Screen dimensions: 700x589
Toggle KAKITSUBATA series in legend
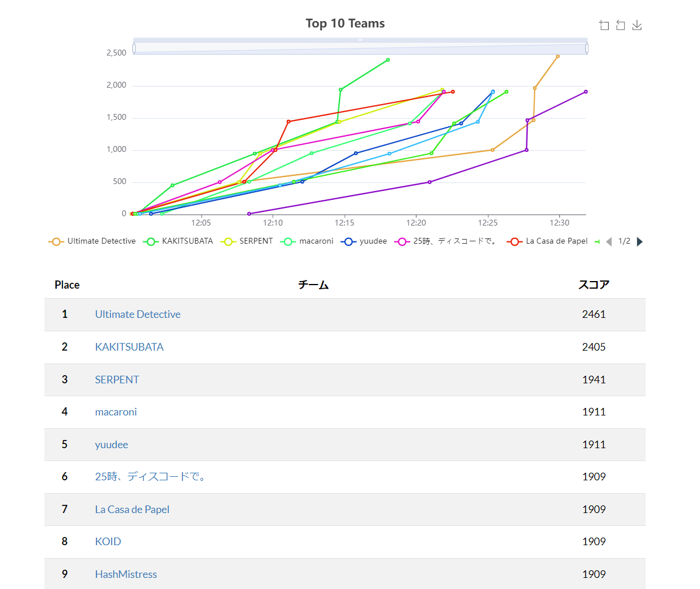[178, 241]
